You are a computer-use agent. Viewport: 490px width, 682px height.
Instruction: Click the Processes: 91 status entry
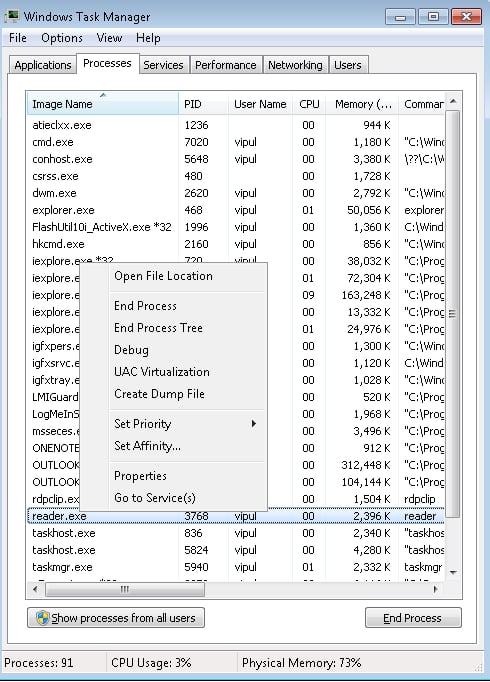[39, 663]
